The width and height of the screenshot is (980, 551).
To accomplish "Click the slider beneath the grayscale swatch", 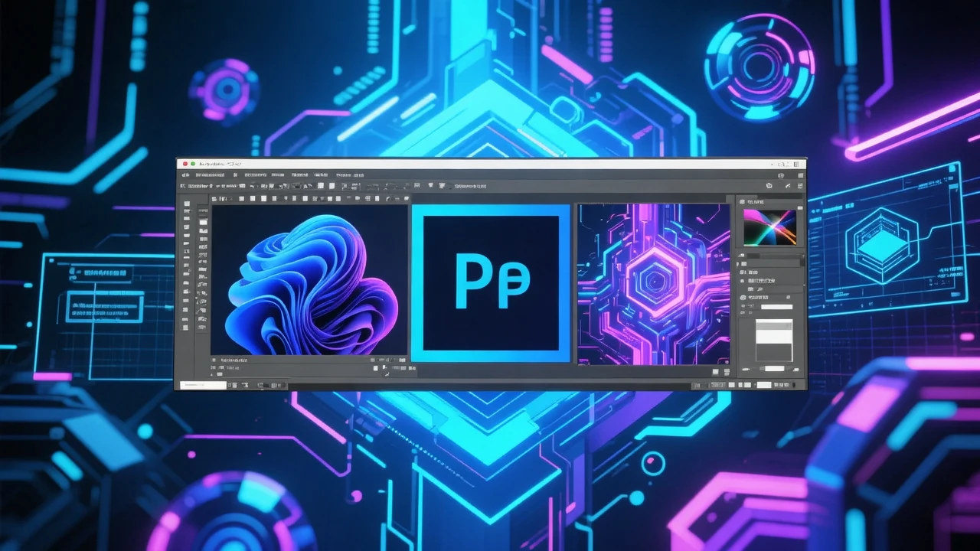I will 774,368.
